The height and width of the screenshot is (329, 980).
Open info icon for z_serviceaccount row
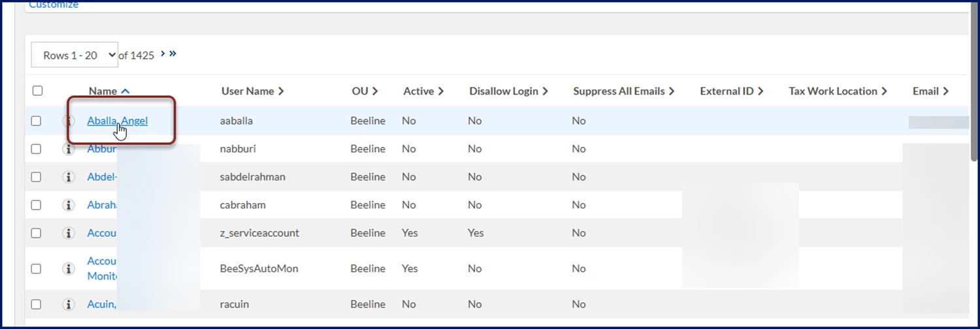click(69, 233)
